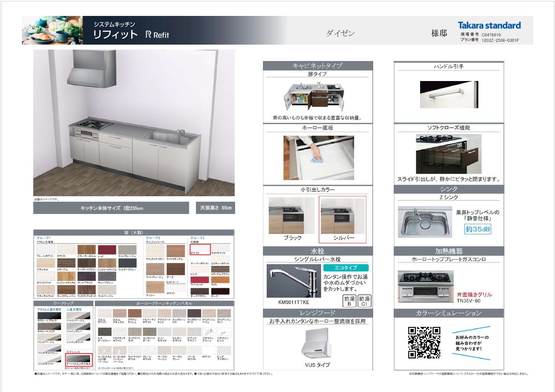Screen dimensions: 555x392
Task: Click the 天板高さ 85cm label
Action: pyautogui.click(x=216, y=208)
